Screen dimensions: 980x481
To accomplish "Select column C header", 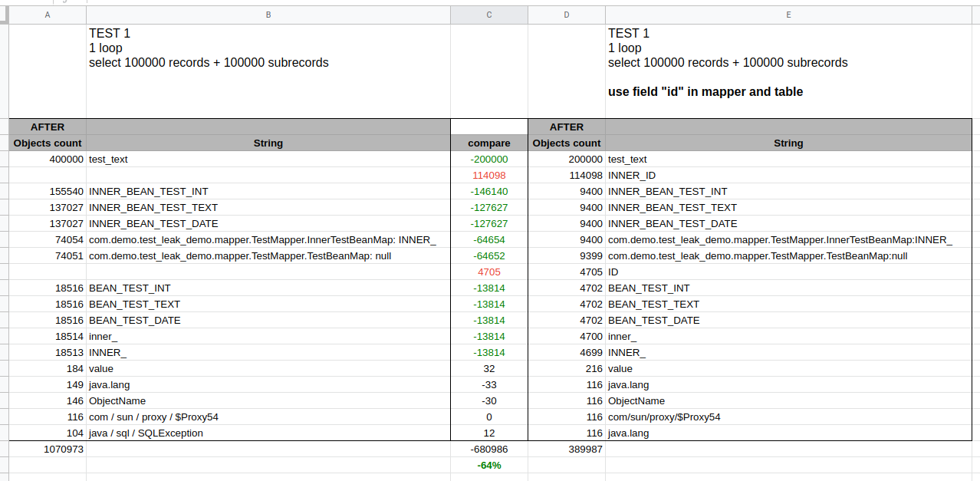I will click(x=489, y=15).
